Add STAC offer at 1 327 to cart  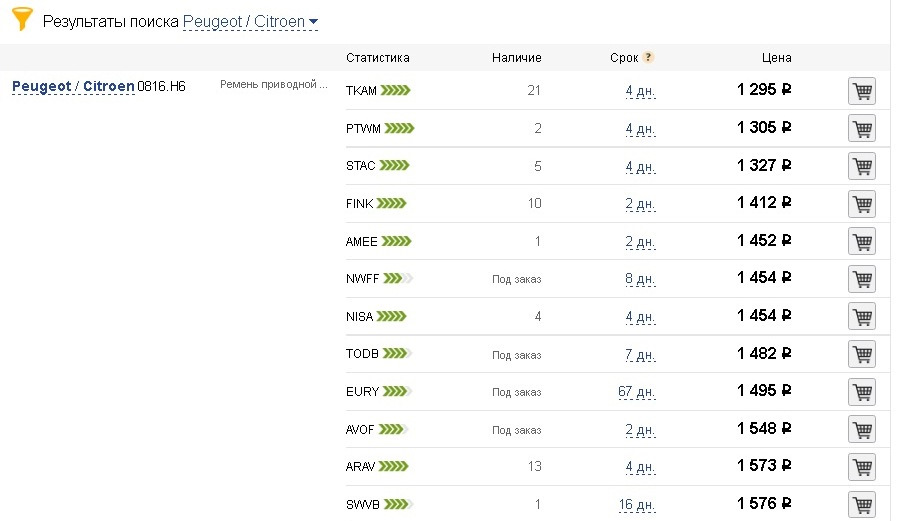862,166
